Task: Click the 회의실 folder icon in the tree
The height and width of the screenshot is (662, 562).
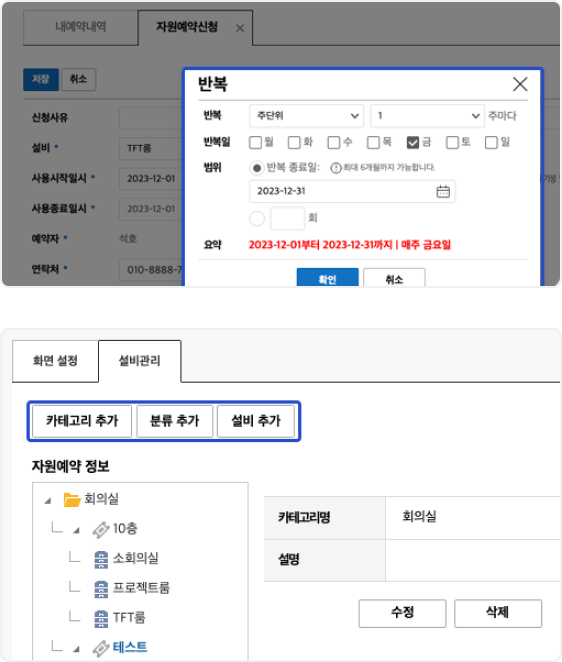Action: tap(72, 499)
